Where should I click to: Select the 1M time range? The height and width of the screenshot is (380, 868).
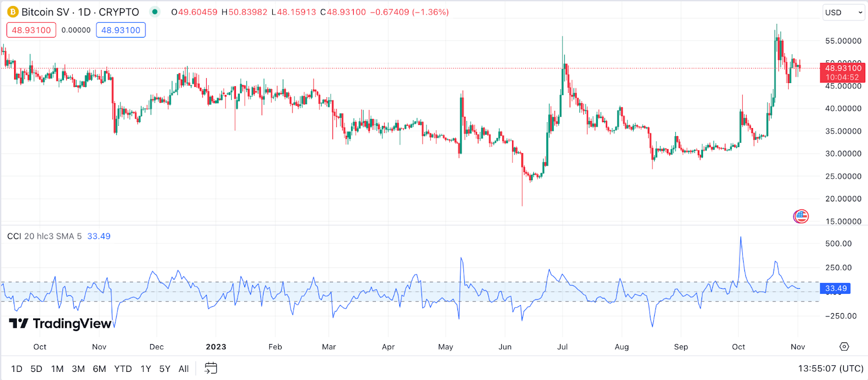click(57, 369)
